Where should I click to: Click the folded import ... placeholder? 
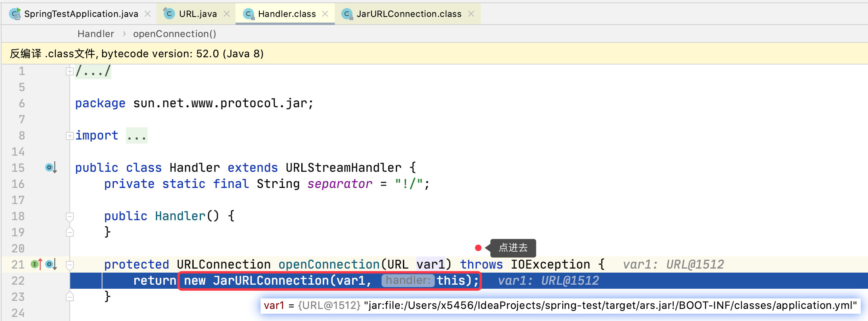[136, 136]
